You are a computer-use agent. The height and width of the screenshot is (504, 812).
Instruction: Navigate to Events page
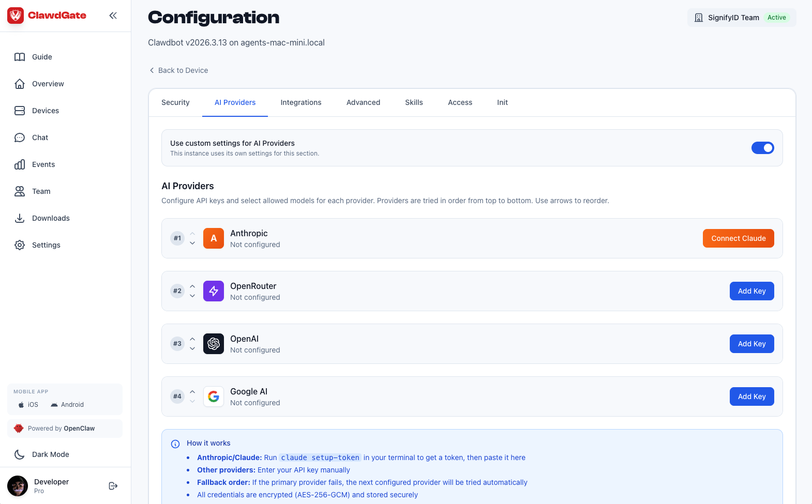click(65, 164)
